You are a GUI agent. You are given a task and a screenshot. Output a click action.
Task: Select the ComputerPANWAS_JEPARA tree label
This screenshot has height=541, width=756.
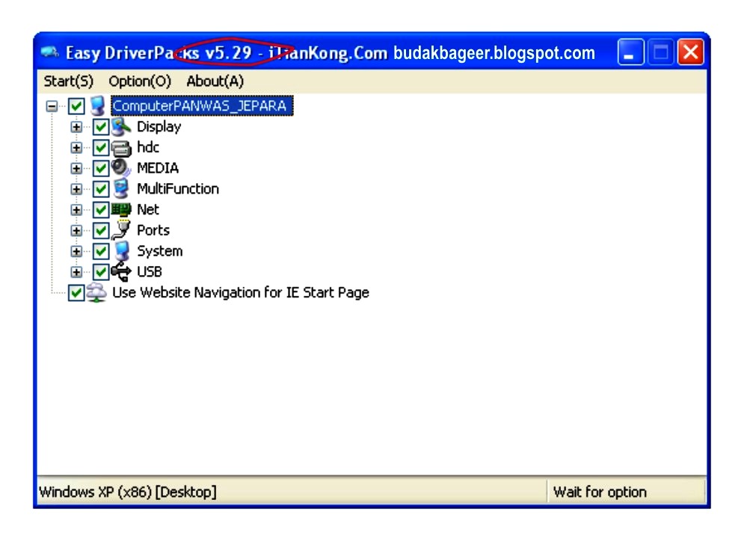coord(202,105)
